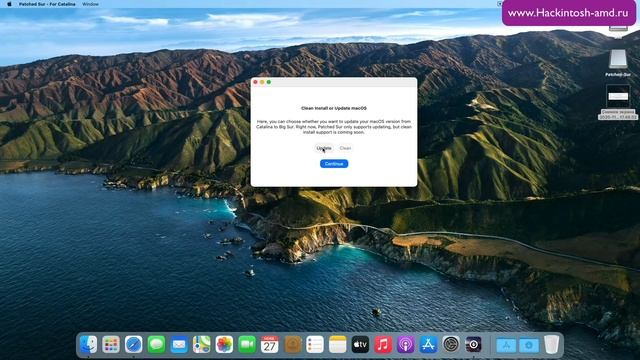Open Mail app in dock

click(179, 344)
